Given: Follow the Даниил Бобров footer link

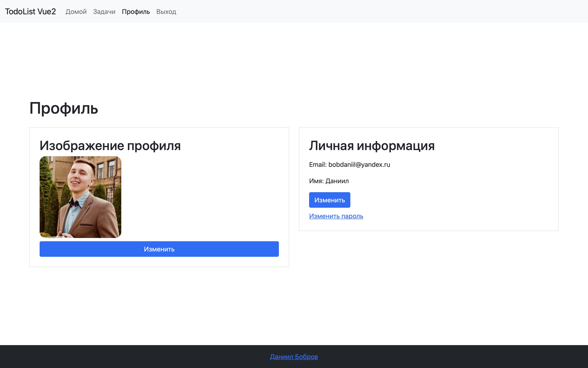Looking at the screenshot, I should pyautogui.click(x=294, y=357).
